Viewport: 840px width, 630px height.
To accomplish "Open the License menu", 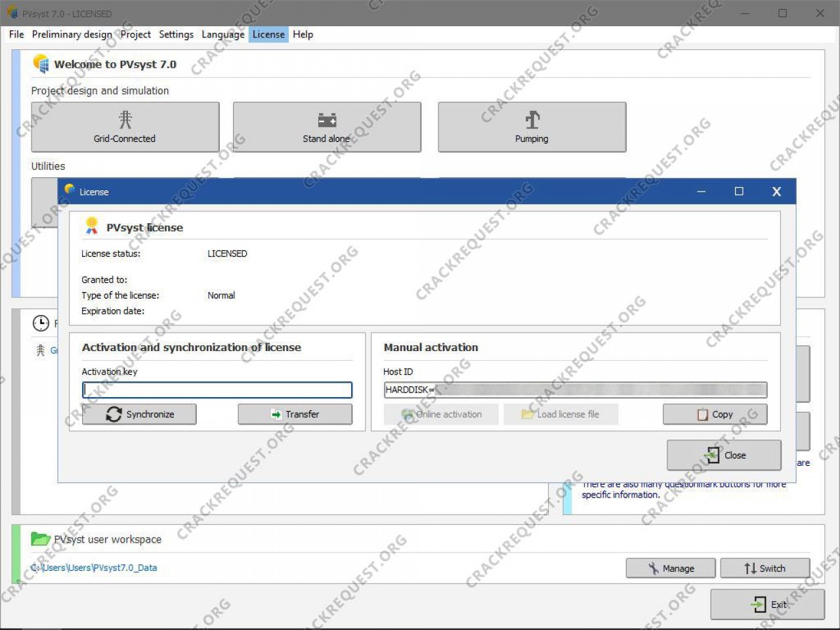I will pos(268,34).
